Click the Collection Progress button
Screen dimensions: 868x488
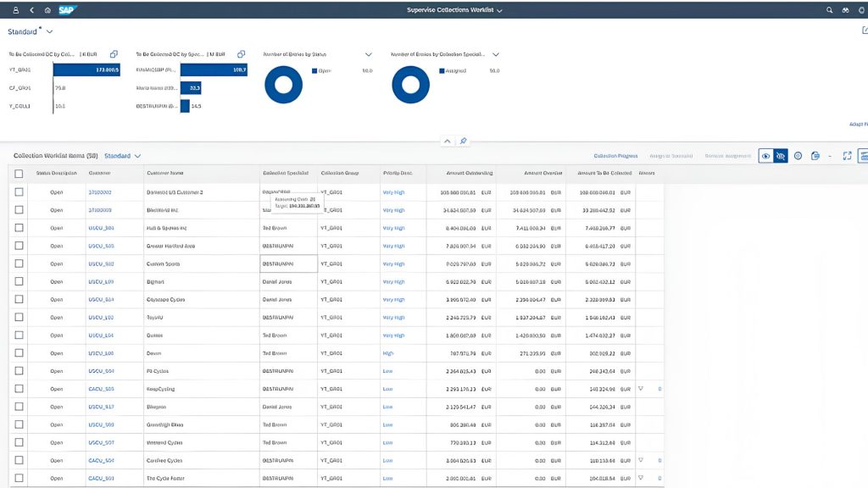615,156
